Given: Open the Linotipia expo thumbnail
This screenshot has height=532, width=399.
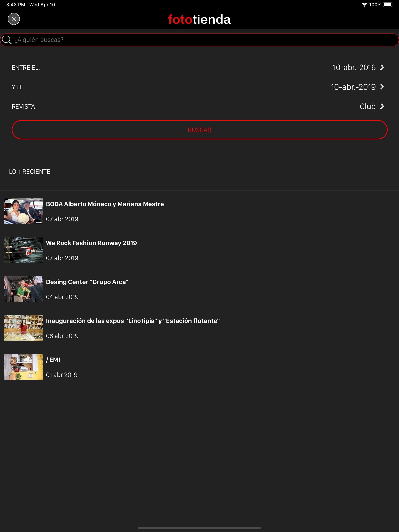Looking at the screenshot, I should pos(23,328).
